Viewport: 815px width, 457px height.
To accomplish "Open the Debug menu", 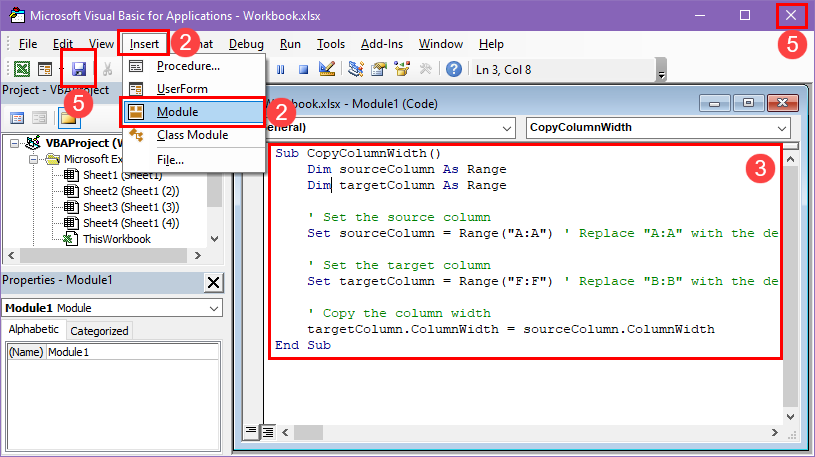I will click(x=246, y=44).
